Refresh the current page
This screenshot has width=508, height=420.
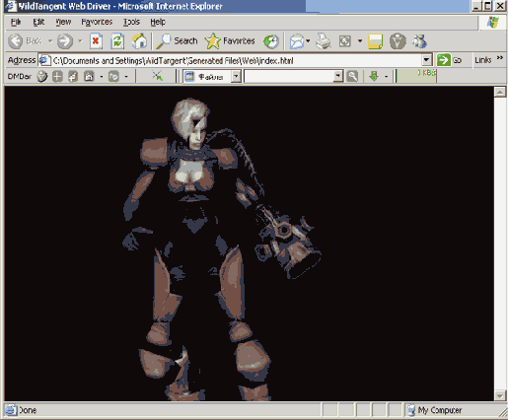click(117, 41)
